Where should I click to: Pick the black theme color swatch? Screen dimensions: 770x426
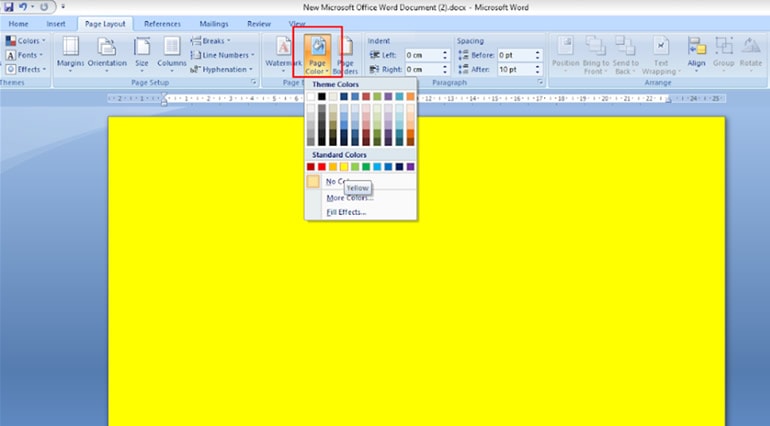(x=322, y=97)
